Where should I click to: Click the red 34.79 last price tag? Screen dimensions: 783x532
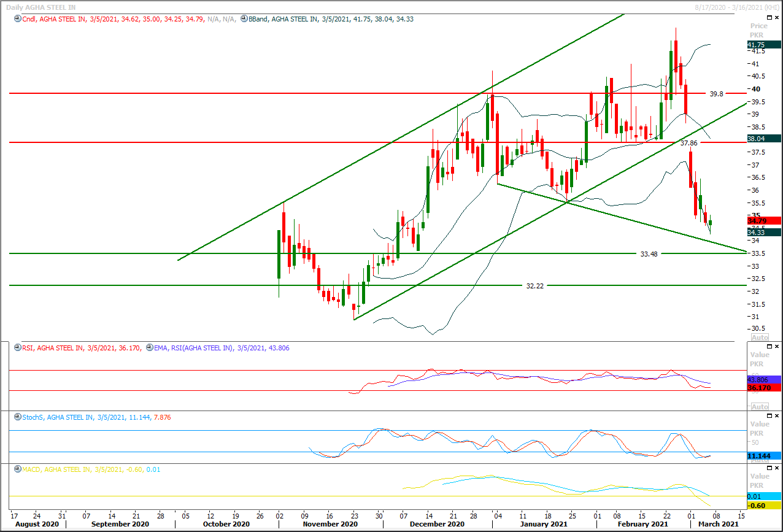763,220
